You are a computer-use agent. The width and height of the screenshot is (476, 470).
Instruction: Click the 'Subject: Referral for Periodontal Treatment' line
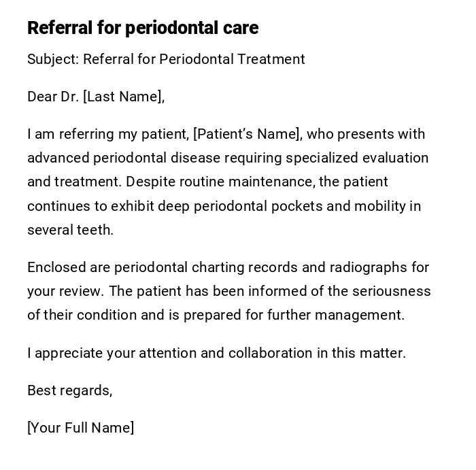tap(166, 59)
